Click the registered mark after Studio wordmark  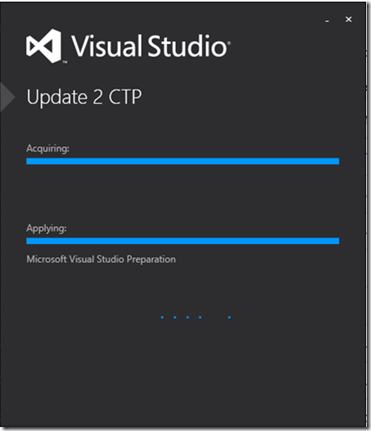pos(228,43)
